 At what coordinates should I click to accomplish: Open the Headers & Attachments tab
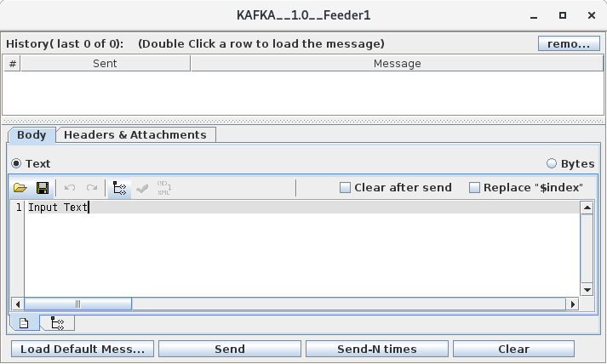pos(135,135)
